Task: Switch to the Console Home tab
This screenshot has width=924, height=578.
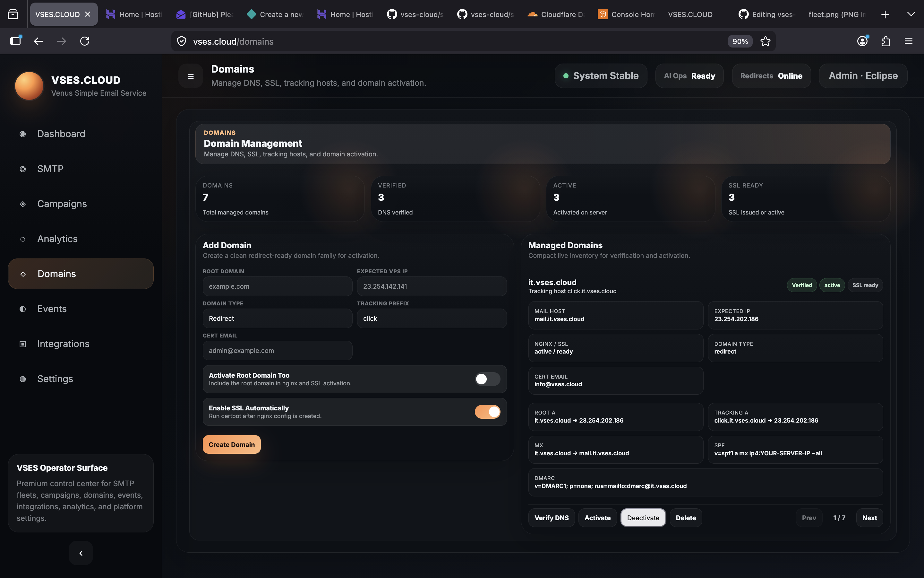Action: (x=626, y=14)
